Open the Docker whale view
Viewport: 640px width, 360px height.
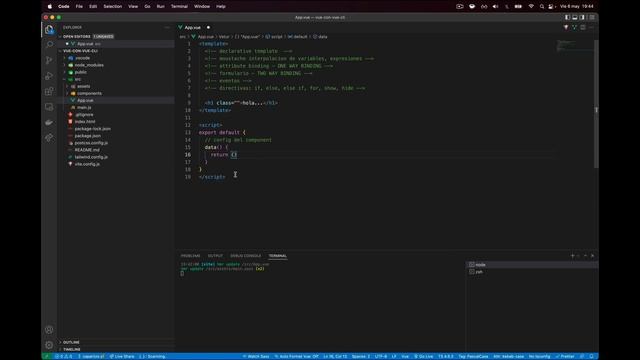point(49,122)
